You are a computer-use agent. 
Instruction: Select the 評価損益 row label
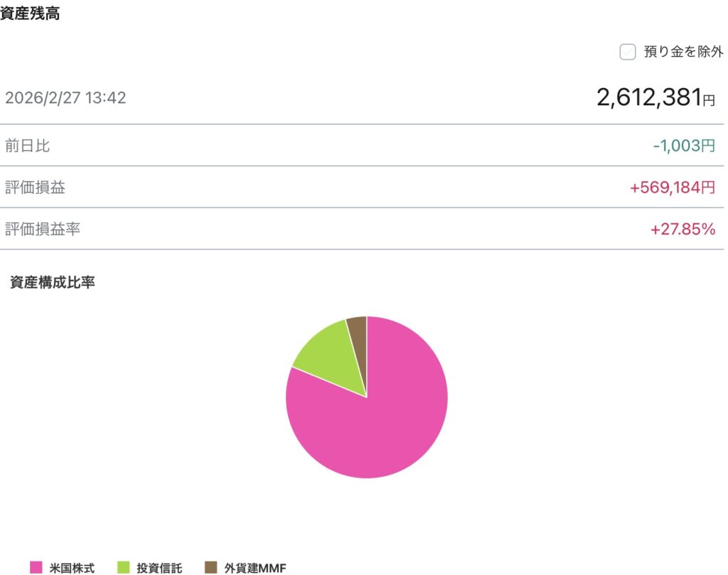pyautogui.click(x=35, y=188)
